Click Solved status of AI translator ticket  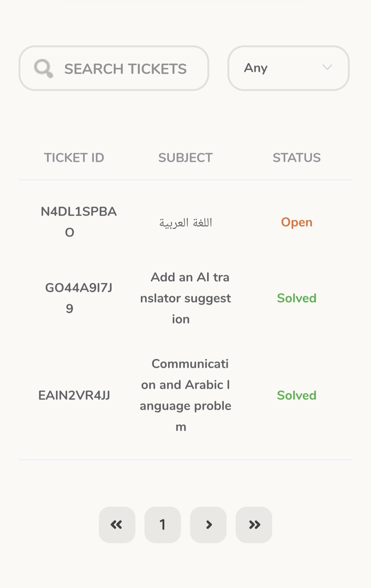[x=296, y=298]
